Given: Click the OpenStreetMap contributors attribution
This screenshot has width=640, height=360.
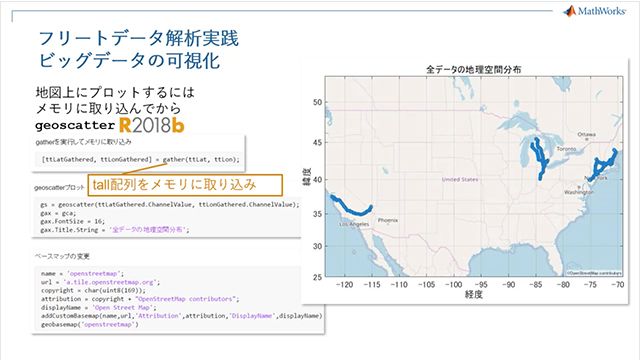Looking at the screenshot, I should point(594,273).
